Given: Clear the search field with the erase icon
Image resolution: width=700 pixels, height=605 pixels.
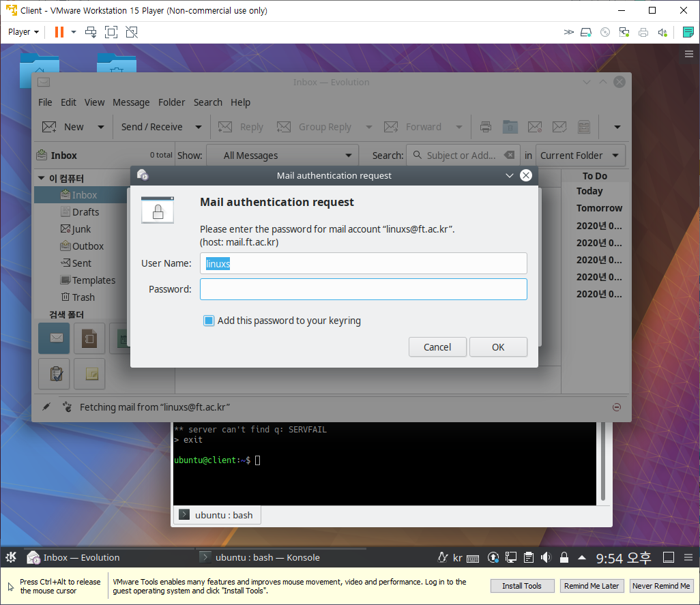Looking at the screenshot, I should click(x=509, y=156).
